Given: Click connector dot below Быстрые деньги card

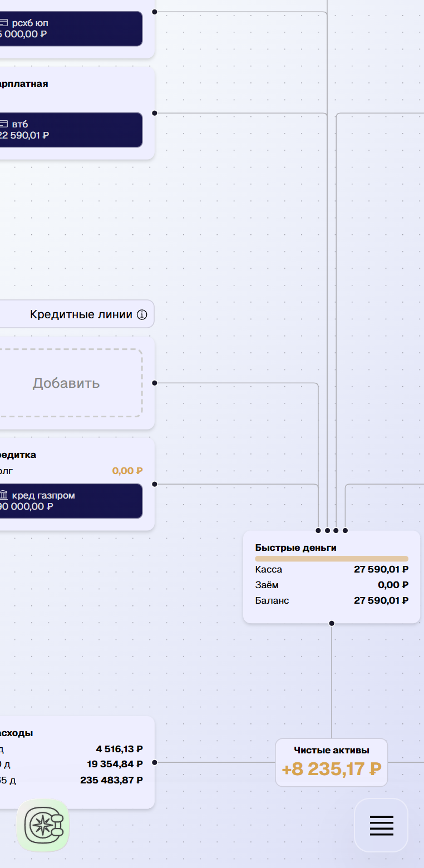Looking at the screenshot, I should coord(332,623).
